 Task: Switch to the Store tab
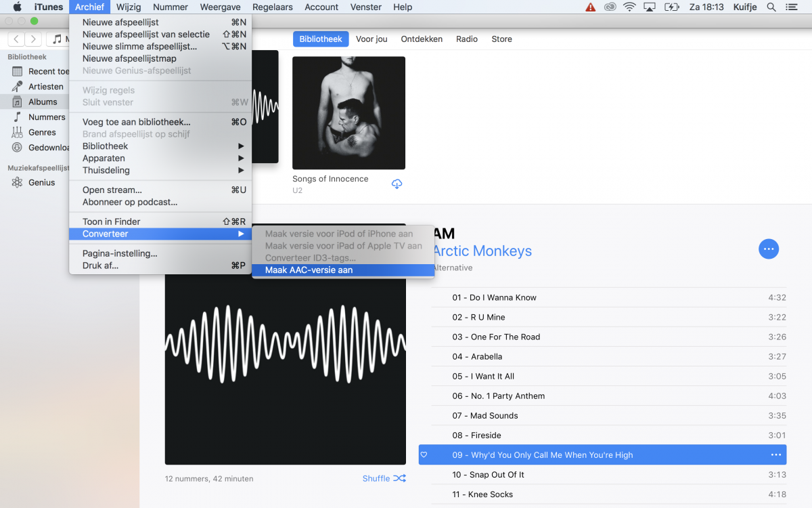(501, 39)
